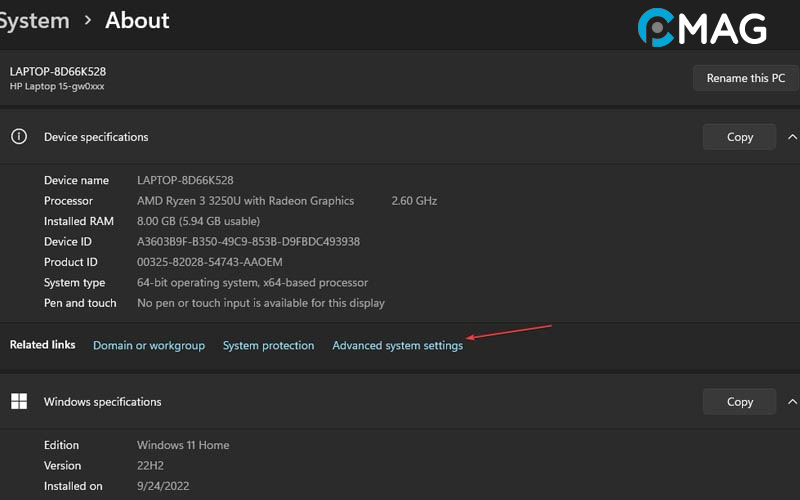Click the Windows logo icon beside Windows specifications

(x=18, y=401)
